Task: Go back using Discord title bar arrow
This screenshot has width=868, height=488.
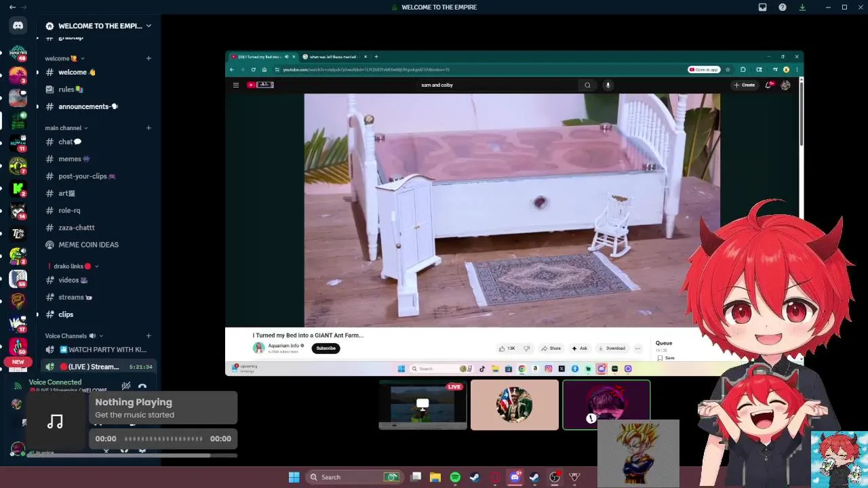Action: point(12,7)
